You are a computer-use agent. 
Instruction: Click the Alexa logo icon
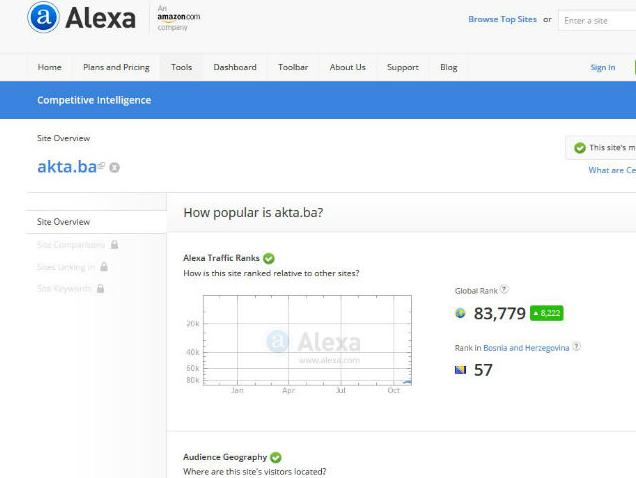coord(44,17)
